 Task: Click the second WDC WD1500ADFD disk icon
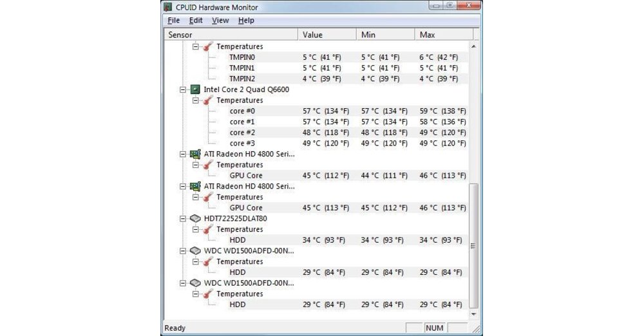196,283
